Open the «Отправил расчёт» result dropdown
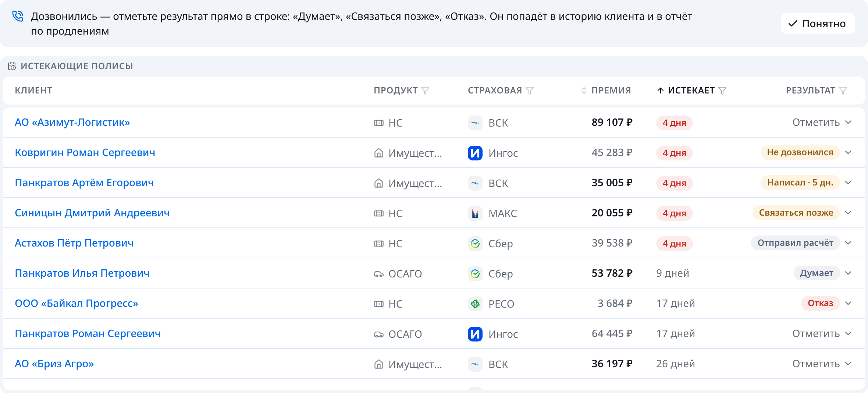The height and width of the screenshot is (393, 868). (x=801, y=243)
